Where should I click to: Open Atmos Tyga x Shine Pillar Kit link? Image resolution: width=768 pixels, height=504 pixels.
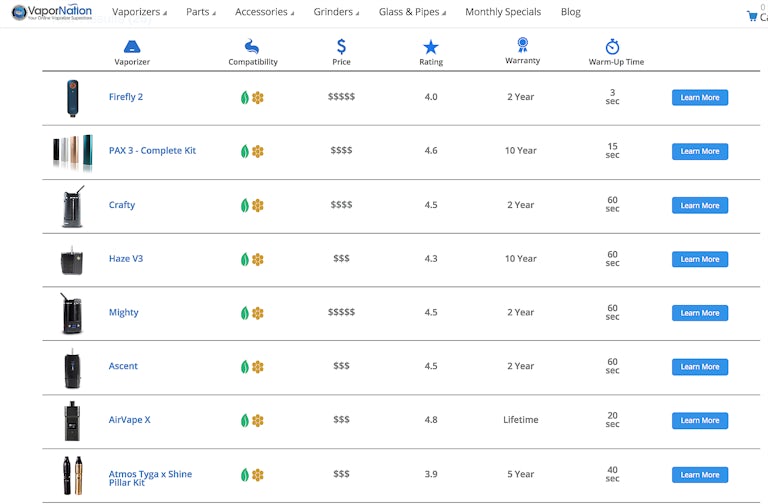click(150, 478)
